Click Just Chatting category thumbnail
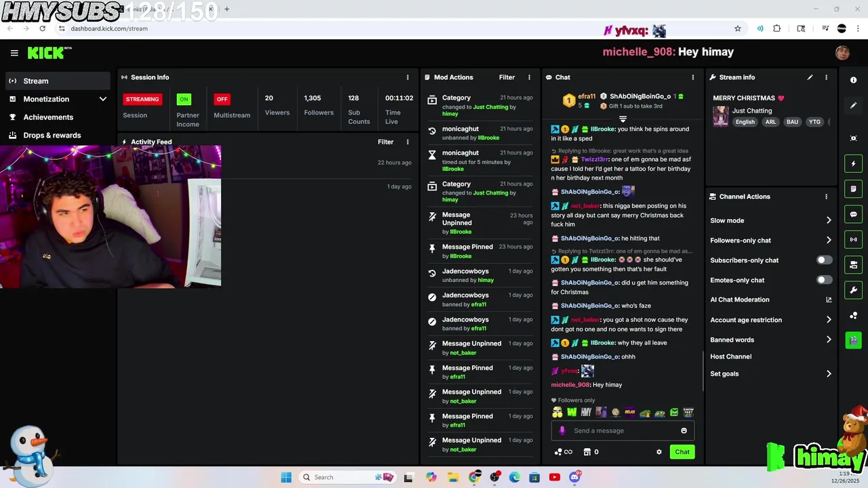 click(720, 116)
